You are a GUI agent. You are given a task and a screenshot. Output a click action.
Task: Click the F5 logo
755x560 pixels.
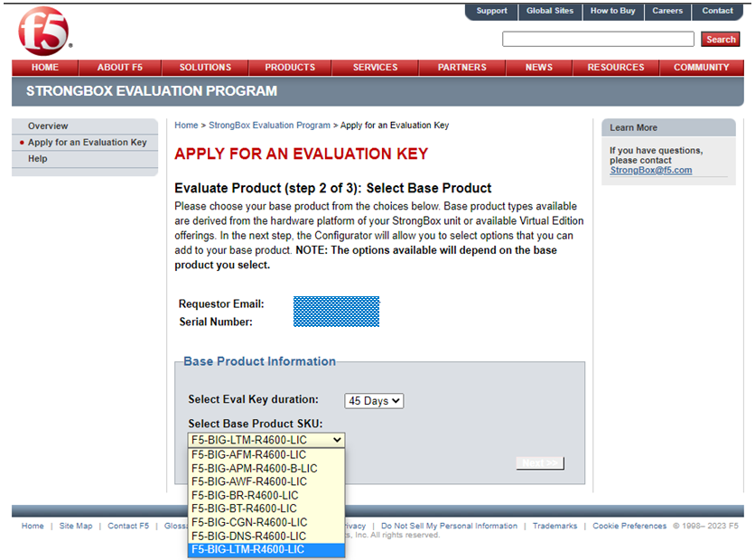(44, 32)
